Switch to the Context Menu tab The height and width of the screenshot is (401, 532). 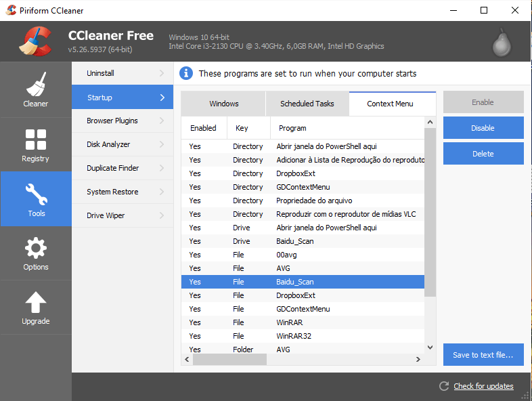click(x=392, y=104)
